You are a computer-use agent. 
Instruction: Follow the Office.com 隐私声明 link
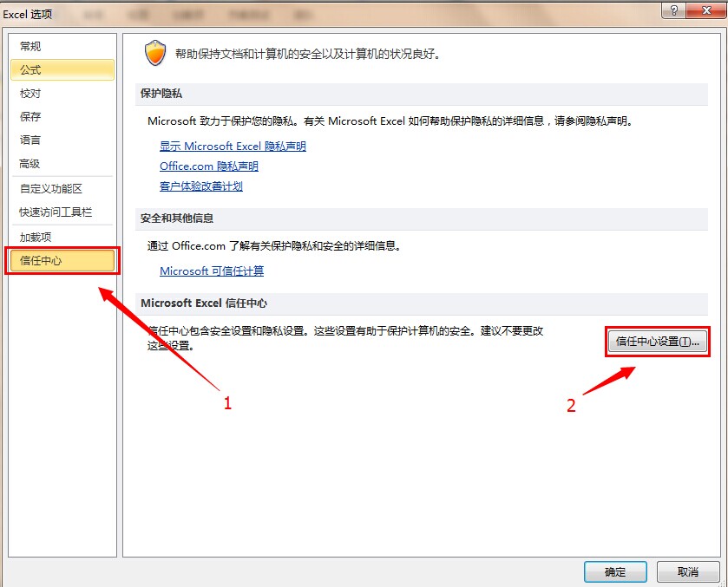(x=209, y=166)
